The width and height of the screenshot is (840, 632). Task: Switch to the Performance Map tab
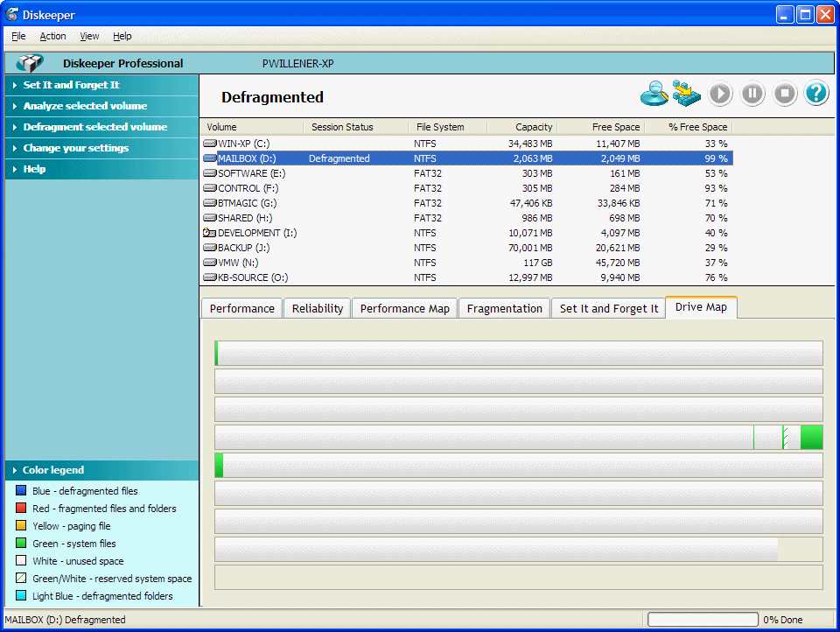pos(404,308)
